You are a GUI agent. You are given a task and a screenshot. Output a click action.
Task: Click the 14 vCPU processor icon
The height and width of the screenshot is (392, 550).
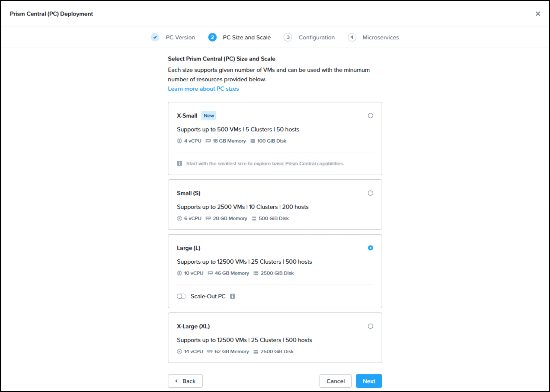tap(179, 351)
